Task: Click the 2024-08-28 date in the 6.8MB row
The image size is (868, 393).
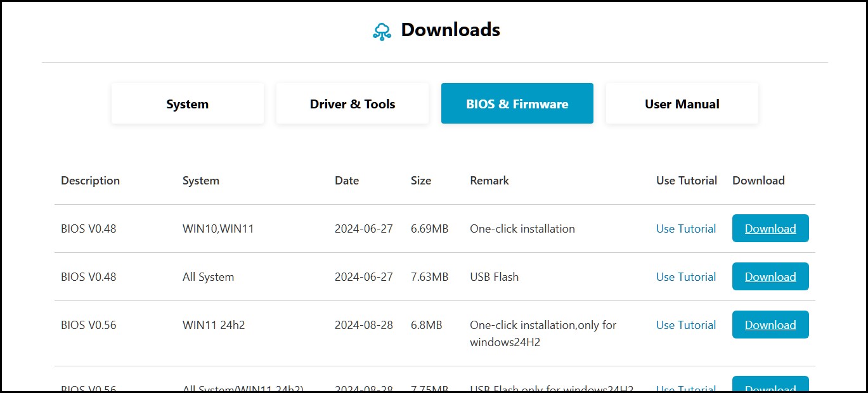Action: coord(364,325)
